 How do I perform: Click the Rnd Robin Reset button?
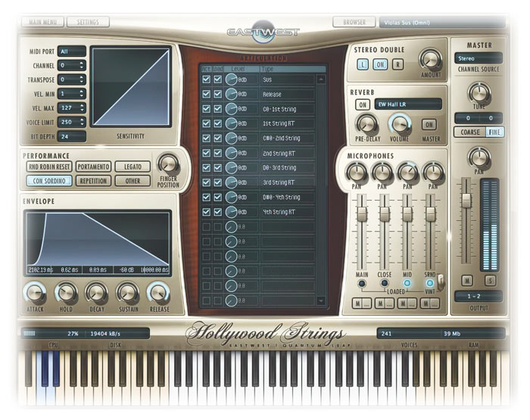[x=49, y=166]
